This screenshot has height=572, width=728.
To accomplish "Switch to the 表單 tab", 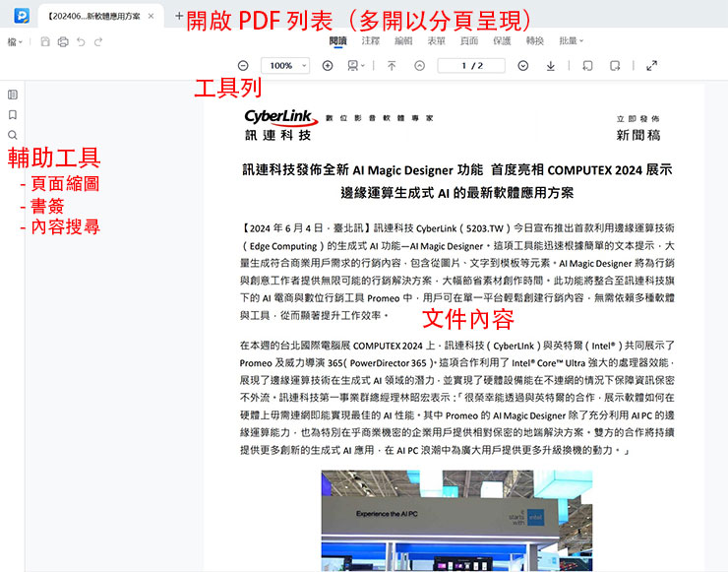I will coord(437,41).
